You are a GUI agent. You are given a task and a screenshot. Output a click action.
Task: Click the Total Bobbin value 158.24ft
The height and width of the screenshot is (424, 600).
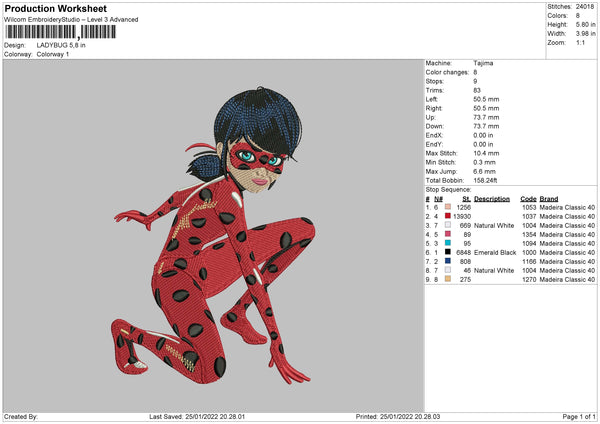485,181
